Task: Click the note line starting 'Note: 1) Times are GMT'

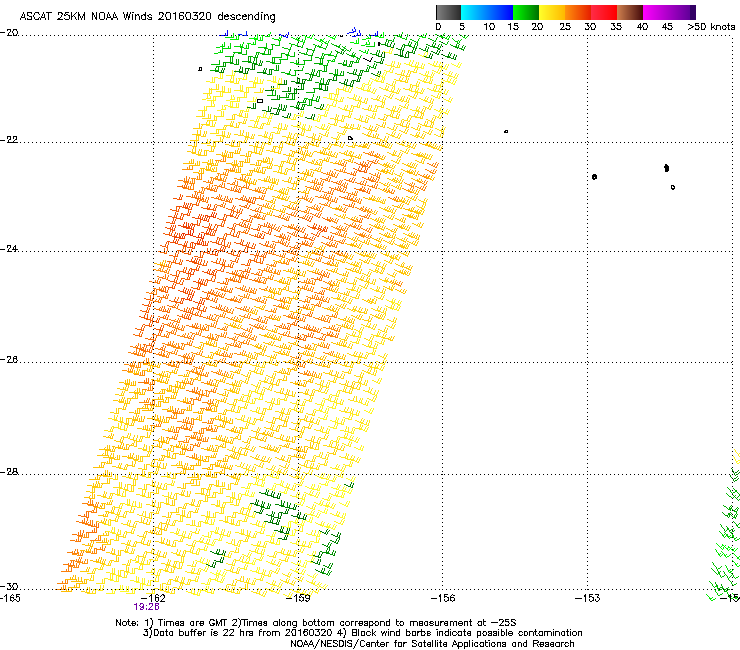Action: point(316,623)
